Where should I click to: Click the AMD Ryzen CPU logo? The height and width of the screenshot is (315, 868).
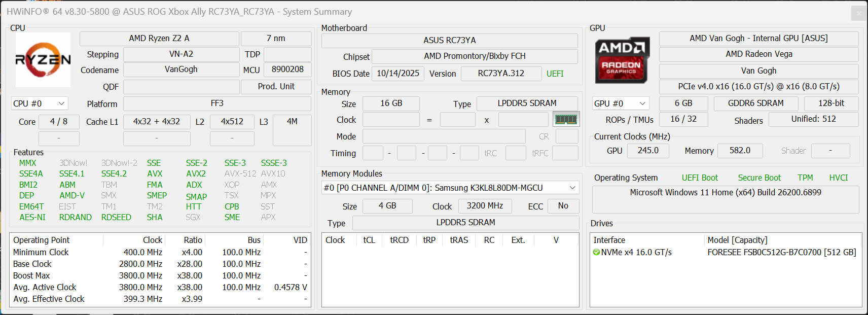[43, 60]
